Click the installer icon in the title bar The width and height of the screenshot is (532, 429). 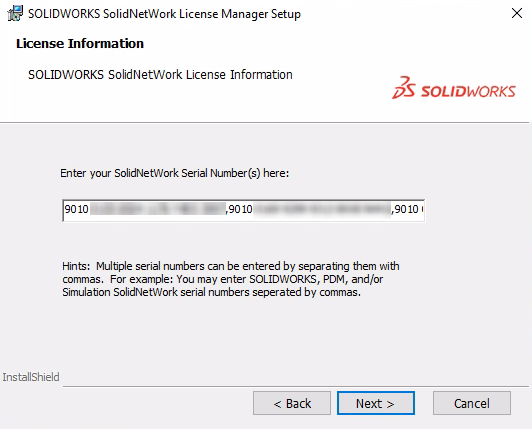click(x=15, y=14)
